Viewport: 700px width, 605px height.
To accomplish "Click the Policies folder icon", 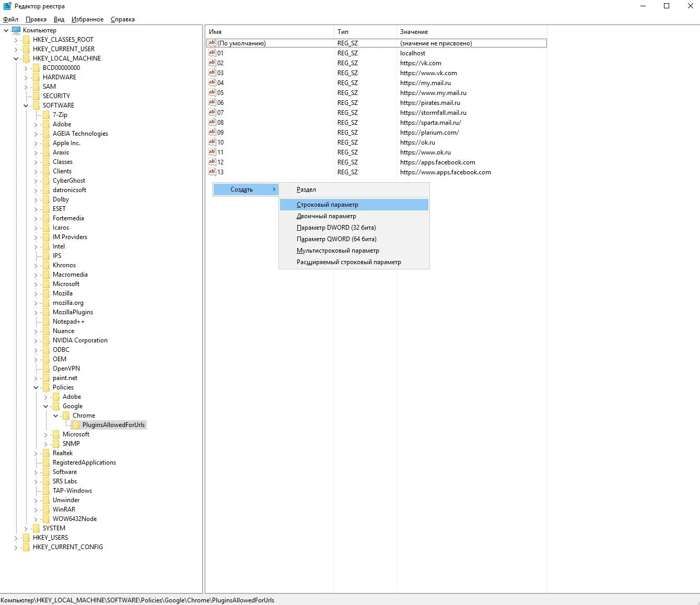I will tap(45, 387).
